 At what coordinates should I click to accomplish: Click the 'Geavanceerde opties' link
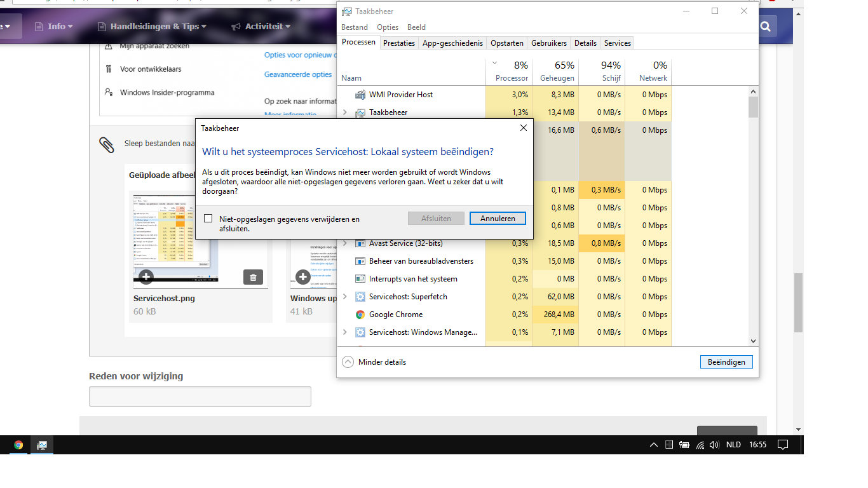(298, 74)
